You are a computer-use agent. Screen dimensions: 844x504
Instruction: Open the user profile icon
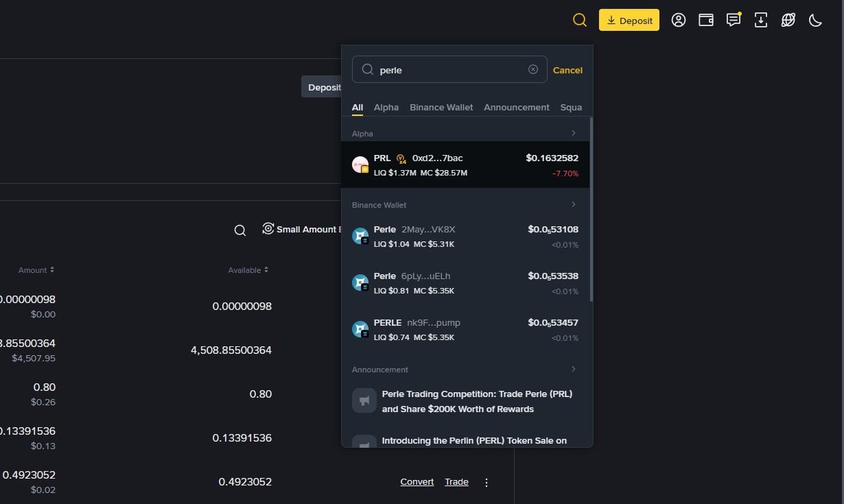[679, 20]
